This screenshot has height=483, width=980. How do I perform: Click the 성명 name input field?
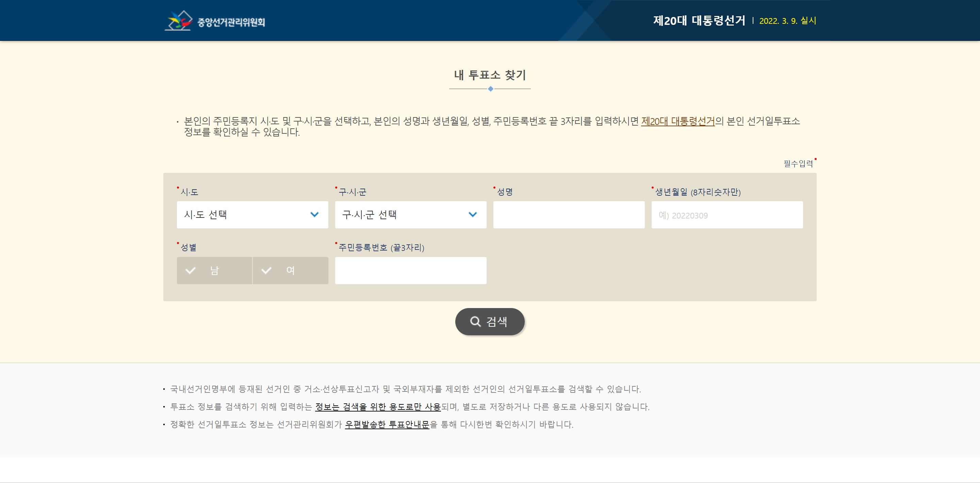click(569, 215)
